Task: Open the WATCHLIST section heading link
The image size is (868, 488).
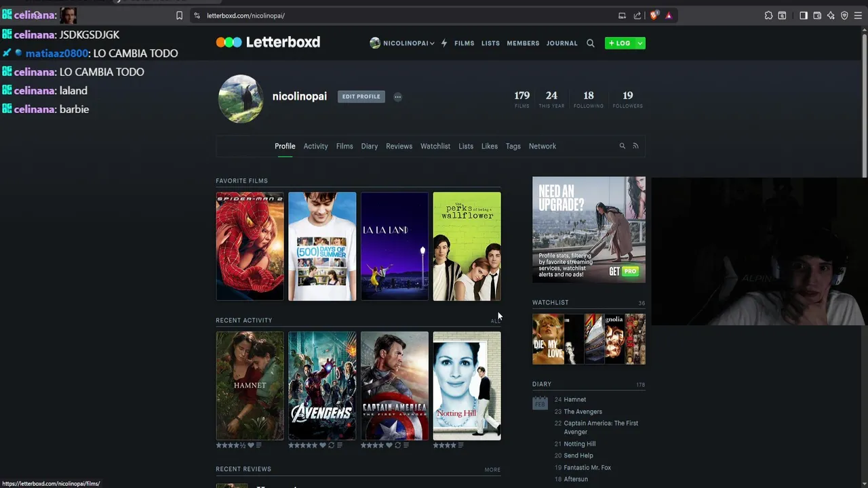Action: click(x=551, y=302)
